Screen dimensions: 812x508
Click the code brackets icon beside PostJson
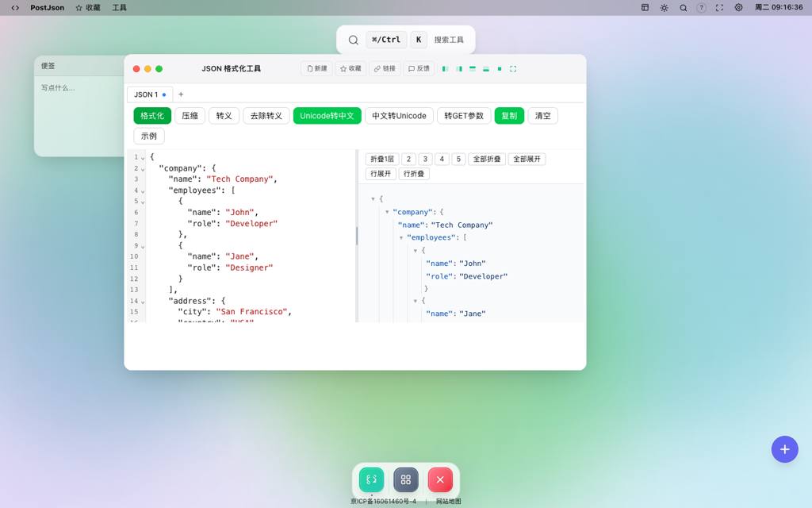tap(15, 8)
